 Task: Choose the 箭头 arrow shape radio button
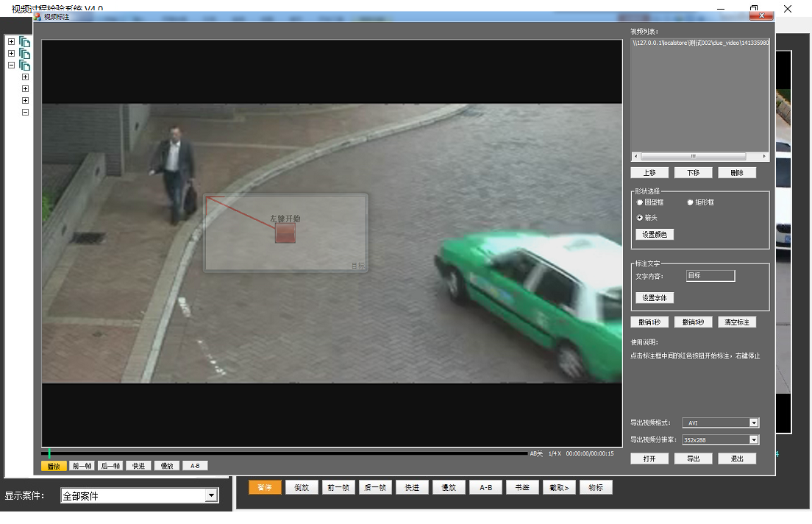640,218
